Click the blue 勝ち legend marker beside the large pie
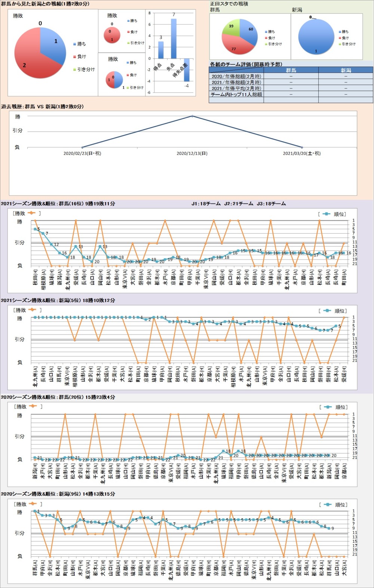Viewport: 374px width, 588px height. [x=74, y=44]
